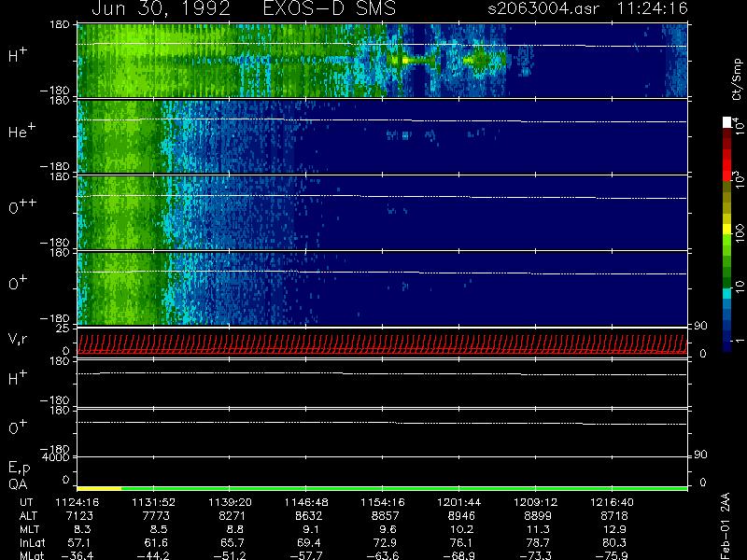
Task: Click the MLT value "8.3"
Action: tap(84, 529)
